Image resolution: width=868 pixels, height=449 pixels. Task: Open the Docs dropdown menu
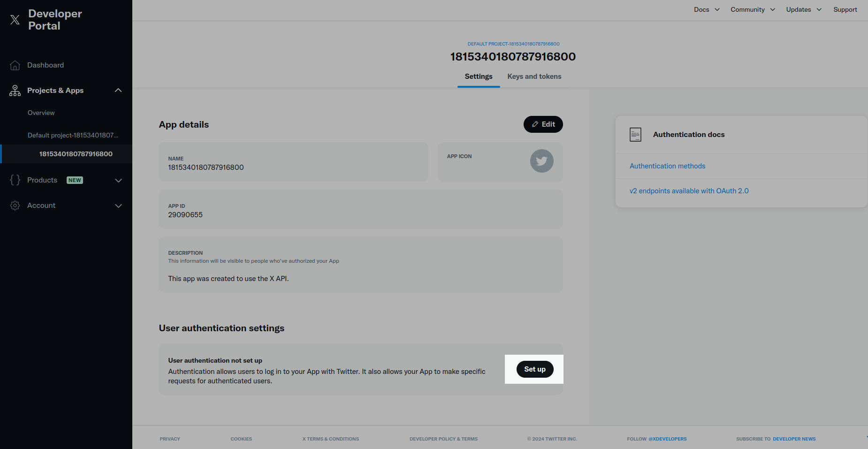tap(707, 9)
